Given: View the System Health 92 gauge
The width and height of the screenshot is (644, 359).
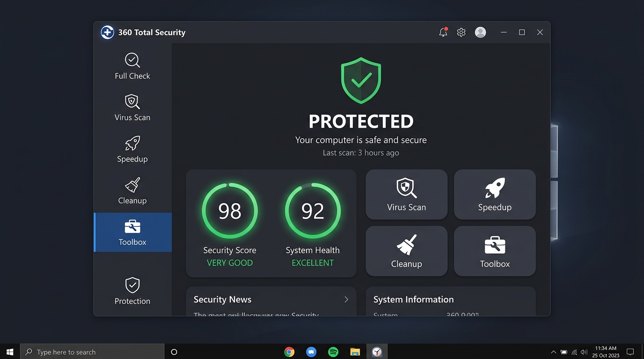Looking at the screenshot, I should (x=313, y=210).
